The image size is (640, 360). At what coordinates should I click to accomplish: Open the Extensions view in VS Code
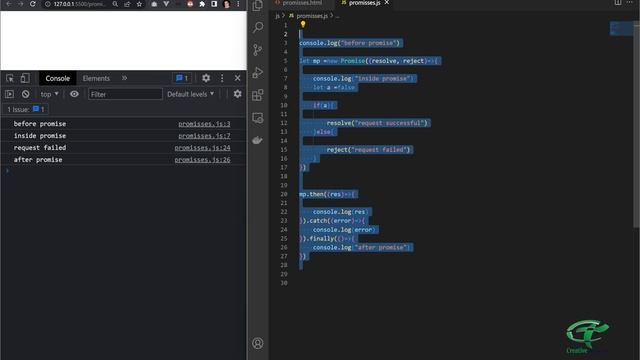[258, 95]
